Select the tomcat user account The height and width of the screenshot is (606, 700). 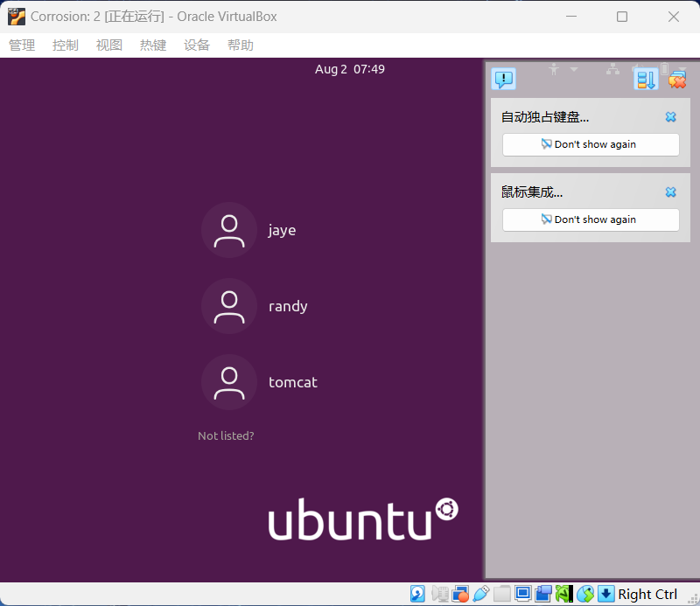[x=259, y=382]
